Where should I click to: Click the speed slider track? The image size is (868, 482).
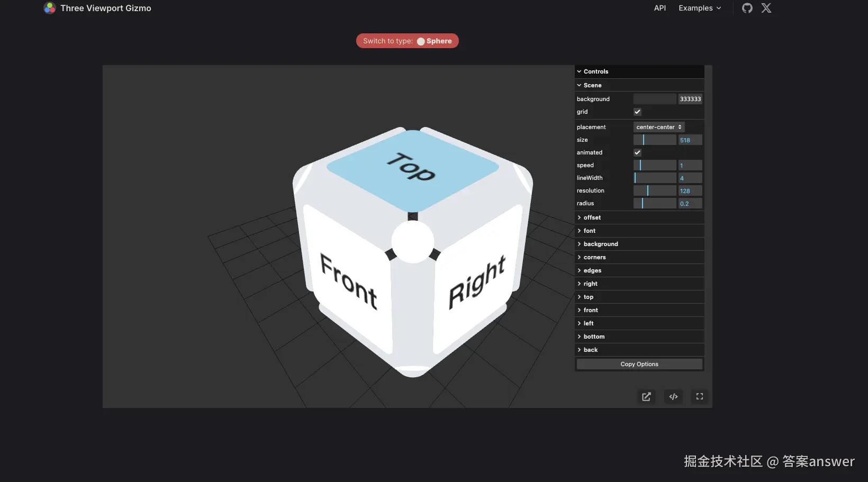pyautogui.click(x=655, y=165)
